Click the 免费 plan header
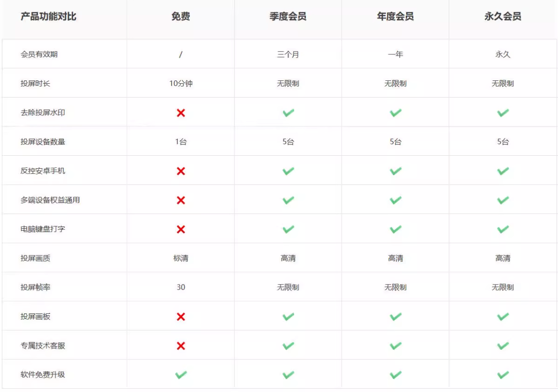558x392 pixels. [x=181, y=17]
